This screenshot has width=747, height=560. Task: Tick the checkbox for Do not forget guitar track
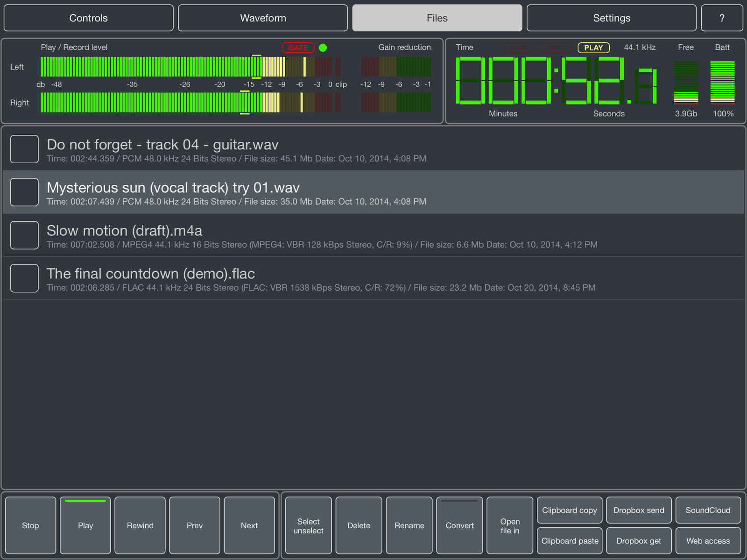[24, 149]
